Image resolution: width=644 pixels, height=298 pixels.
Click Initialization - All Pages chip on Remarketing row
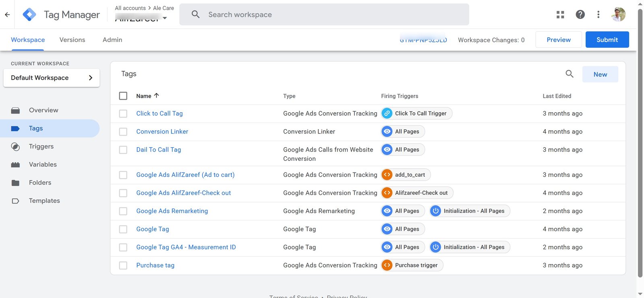pos(470,211)
